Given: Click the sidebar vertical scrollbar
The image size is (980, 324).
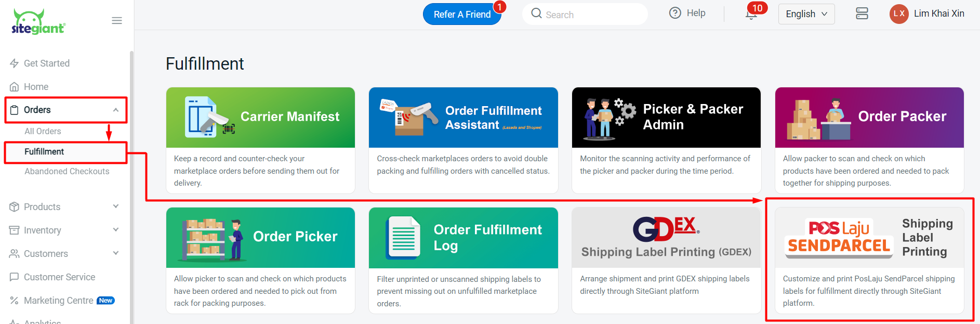Looking at the screenshot, I should pos(131,187).
